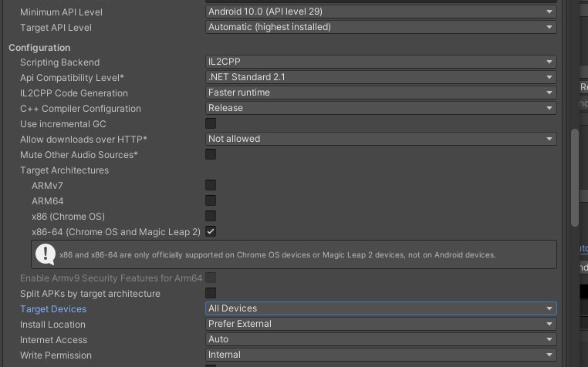This screenshot has width=588, height=367.
Task: Select the C++ Compiler Configuration dropdown
Action: [x=380, y=108]
